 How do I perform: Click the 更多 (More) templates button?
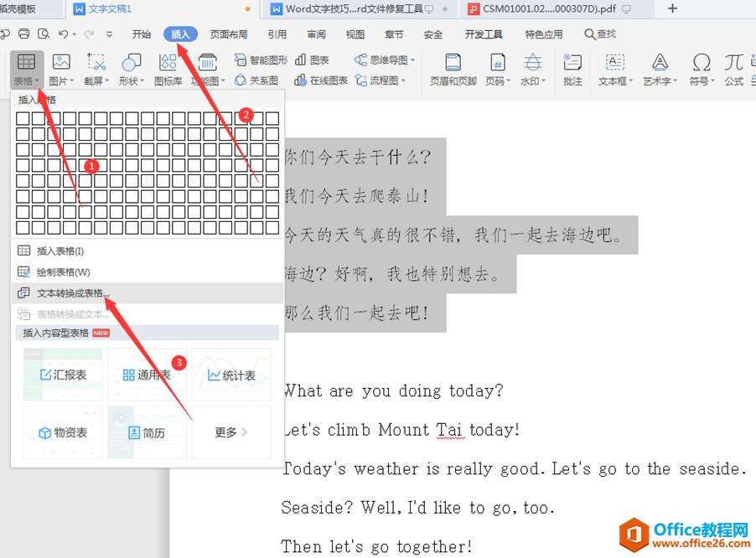pyautogui.click(x=230, y=432)
